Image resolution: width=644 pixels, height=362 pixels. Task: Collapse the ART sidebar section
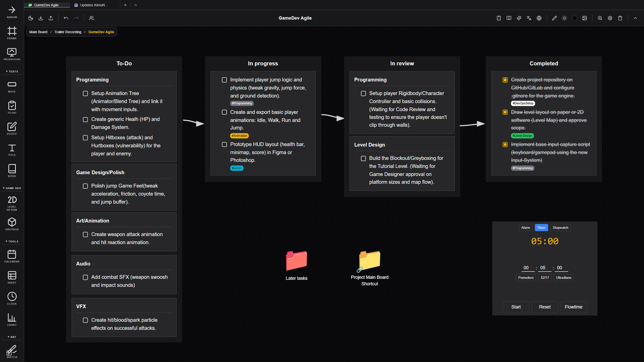(12, 337)
